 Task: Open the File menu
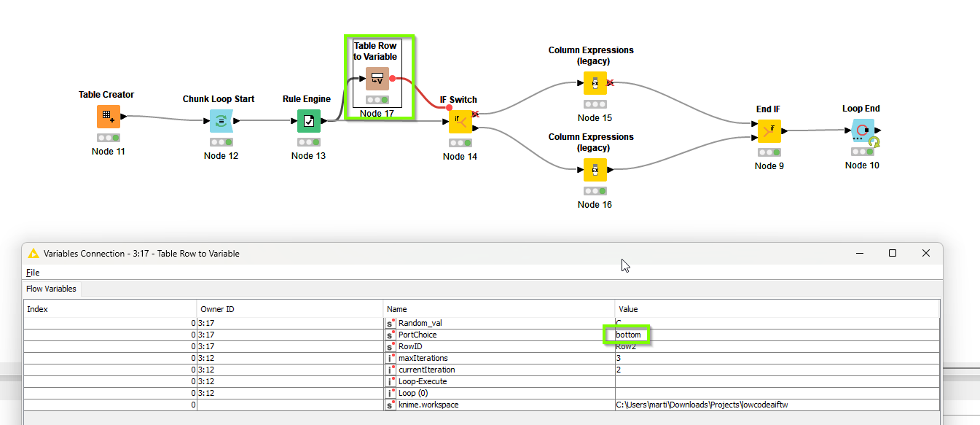point(33,273)
